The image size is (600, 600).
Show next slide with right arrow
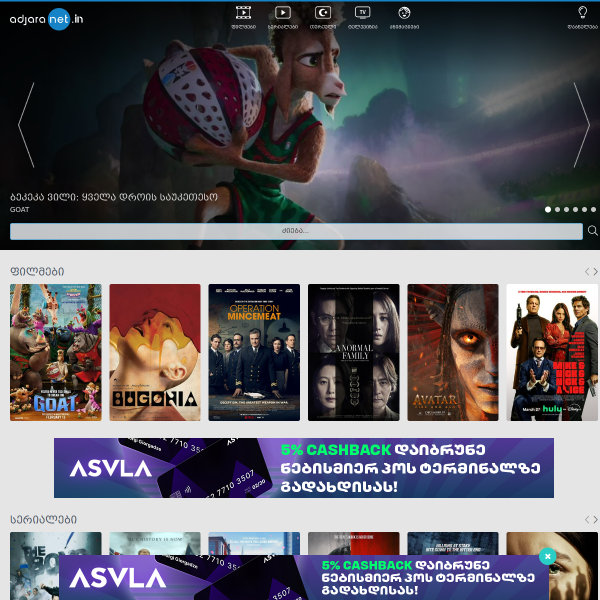click(x=581, y=125)
